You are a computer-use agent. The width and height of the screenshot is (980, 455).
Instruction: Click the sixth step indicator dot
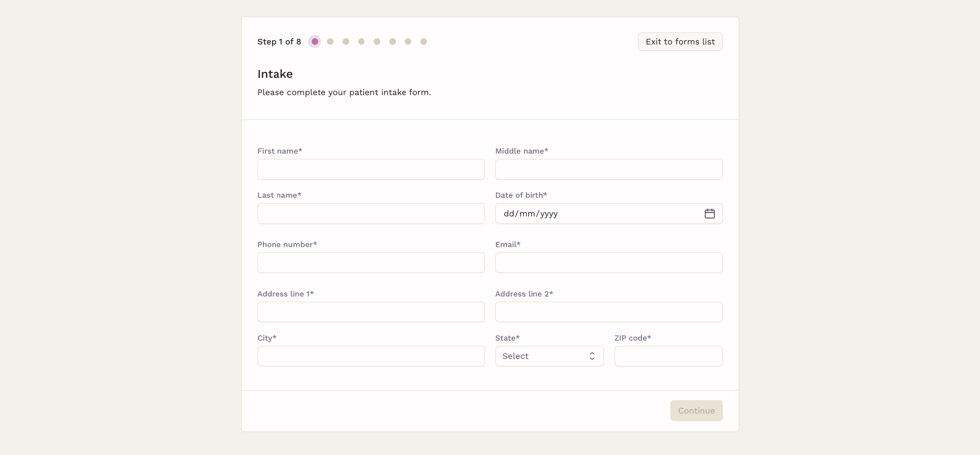(393, 42)
